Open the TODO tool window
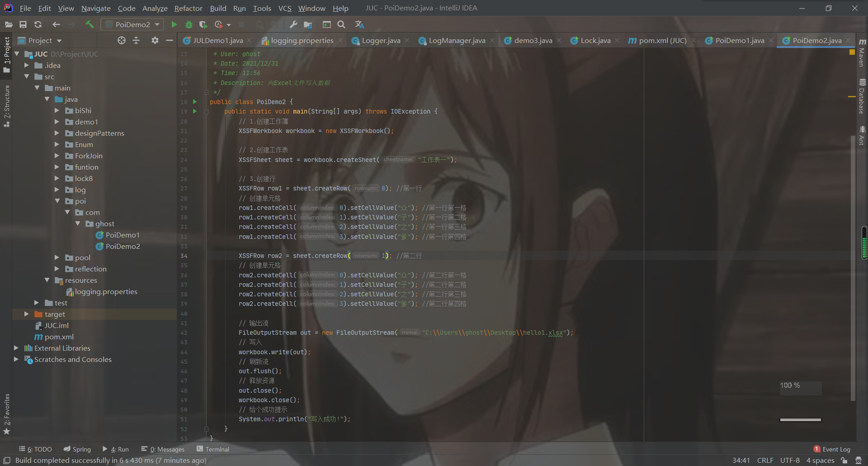The width and height of the screenshot is (868, 466). click(35, 449)
